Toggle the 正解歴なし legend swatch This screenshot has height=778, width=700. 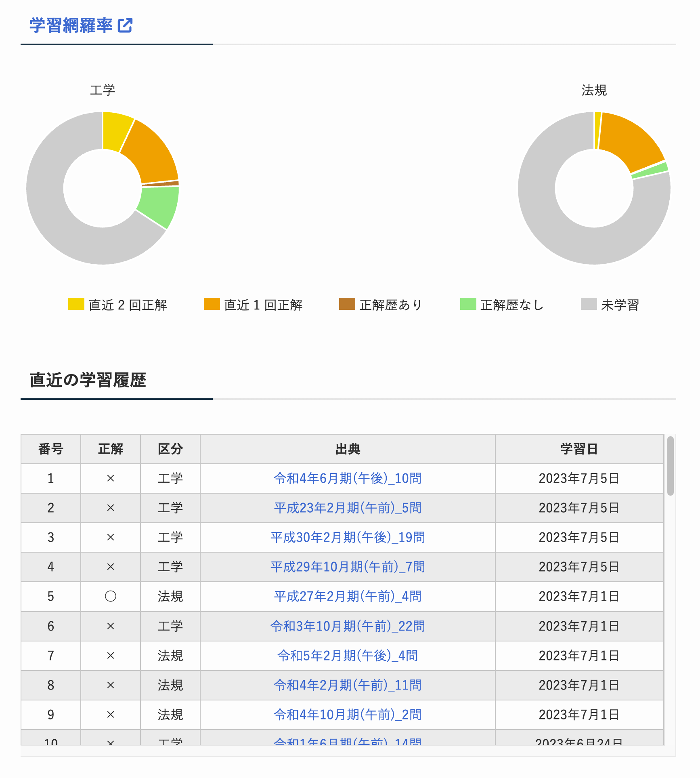coord(468,304)
